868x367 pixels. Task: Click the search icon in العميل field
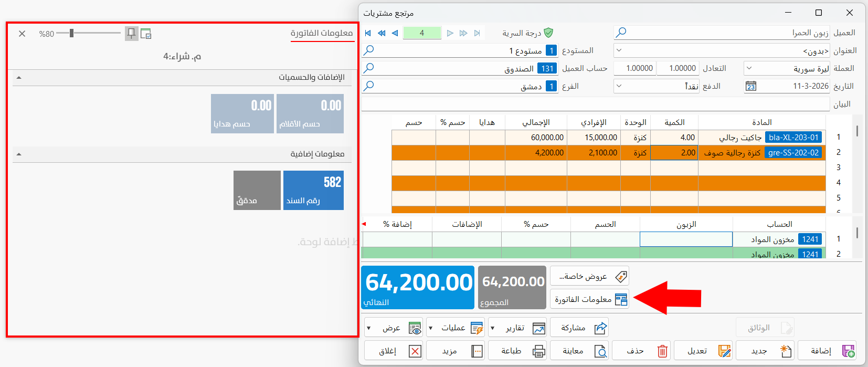[x=621, y=33]
